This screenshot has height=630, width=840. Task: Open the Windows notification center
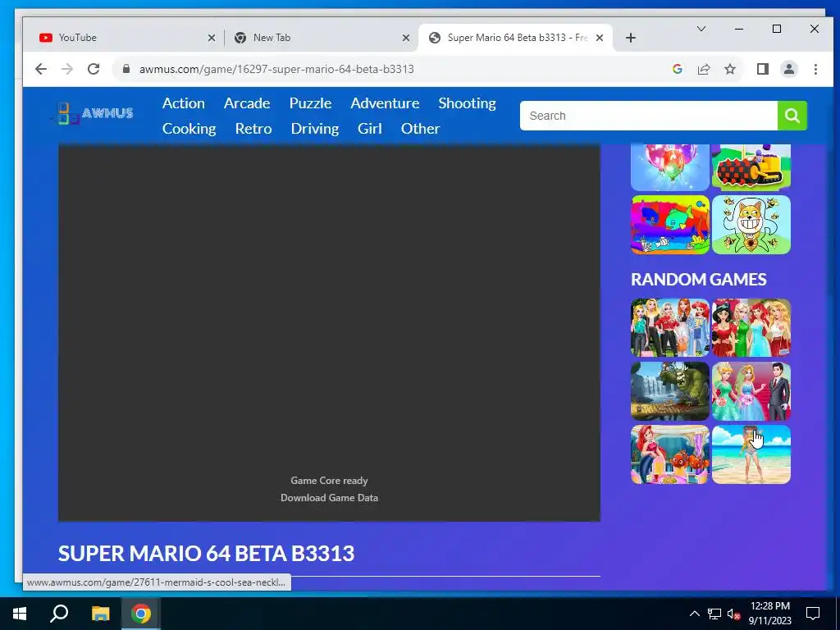[x=813, y=614]
